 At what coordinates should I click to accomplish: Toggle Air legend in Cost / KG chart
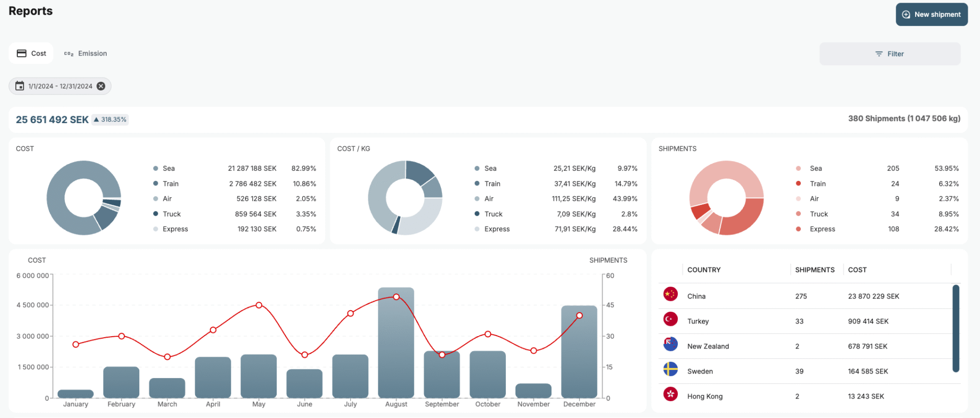click(x=488, y=198)
